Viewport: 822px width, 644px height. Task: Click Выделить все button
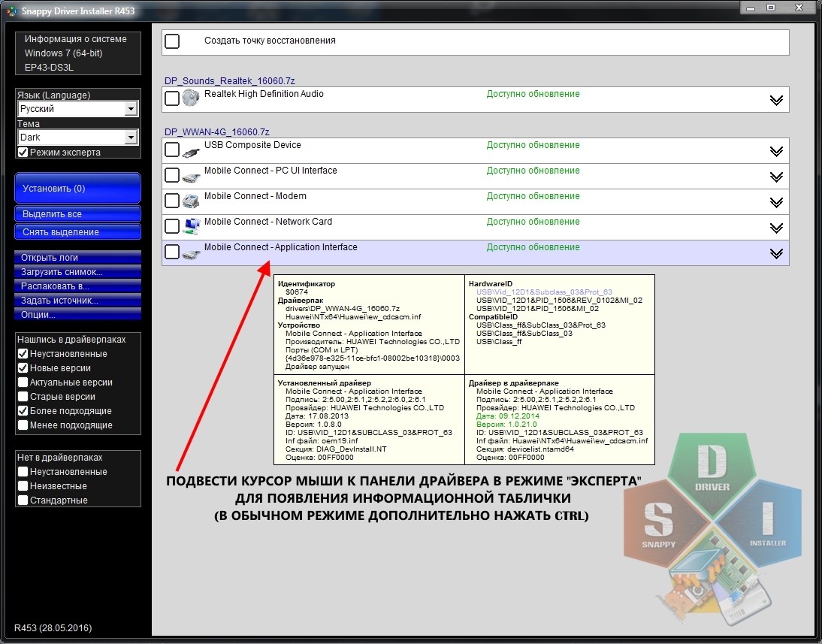(77, 213)
